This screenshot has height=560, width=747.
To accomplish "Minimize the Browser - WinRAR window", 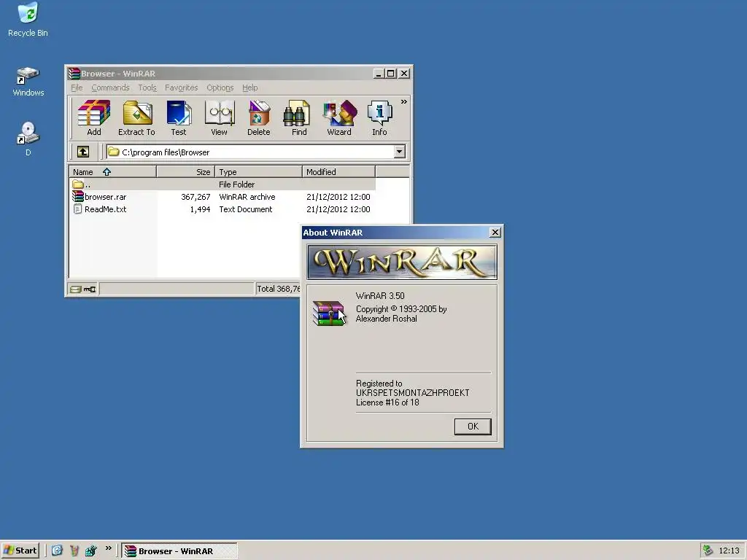I will tap(379, 74).
